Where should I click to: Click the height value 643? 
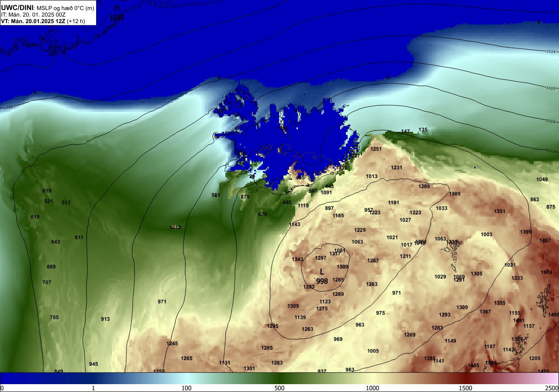click(x=55, y=242)
